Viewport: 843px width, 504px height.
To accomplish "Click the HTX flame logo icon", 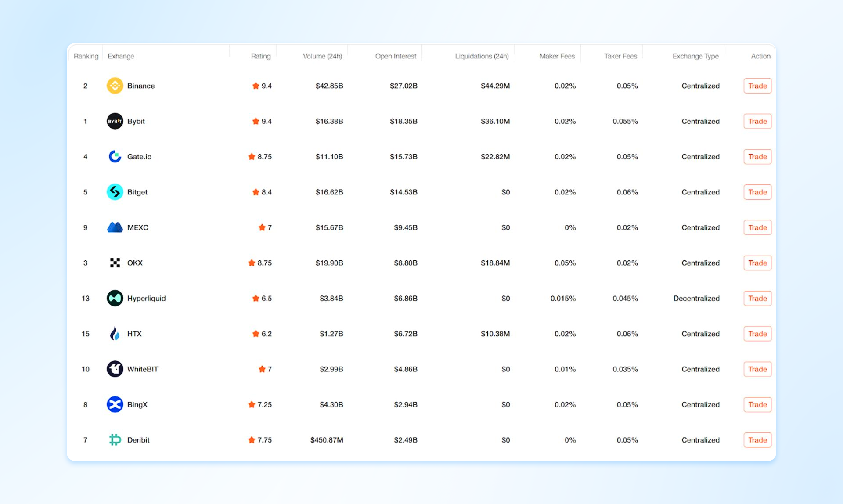I will 115,334.
